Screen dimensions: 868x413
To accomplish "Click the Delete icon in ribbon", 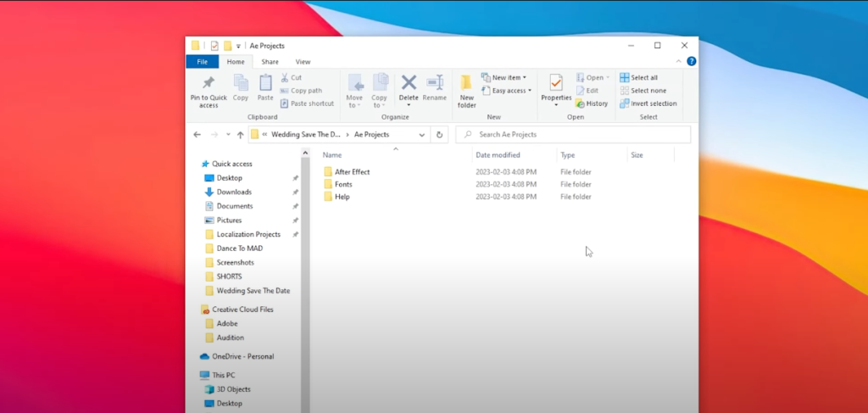I will [x=409, y=83].
